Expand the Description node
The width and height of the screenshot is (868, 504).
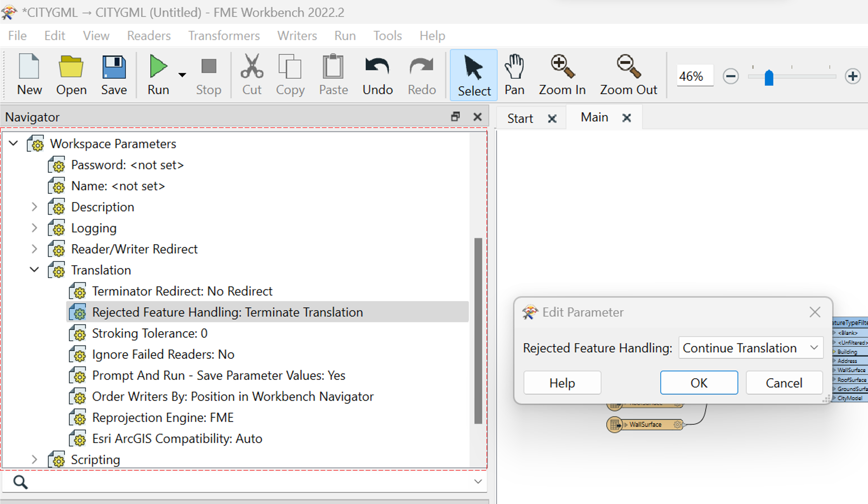coord(34,207)
